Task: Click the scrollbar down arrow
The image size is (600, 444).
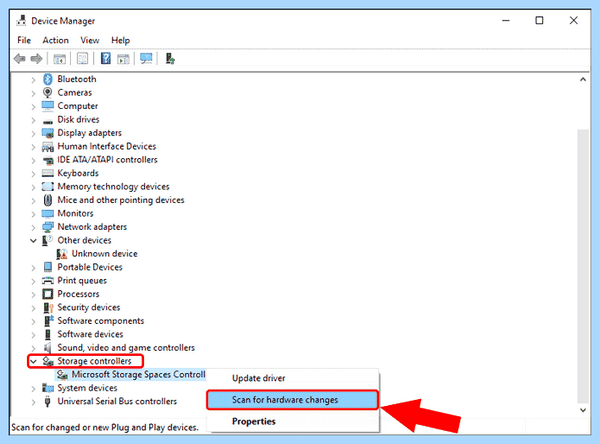Action: 583,410
